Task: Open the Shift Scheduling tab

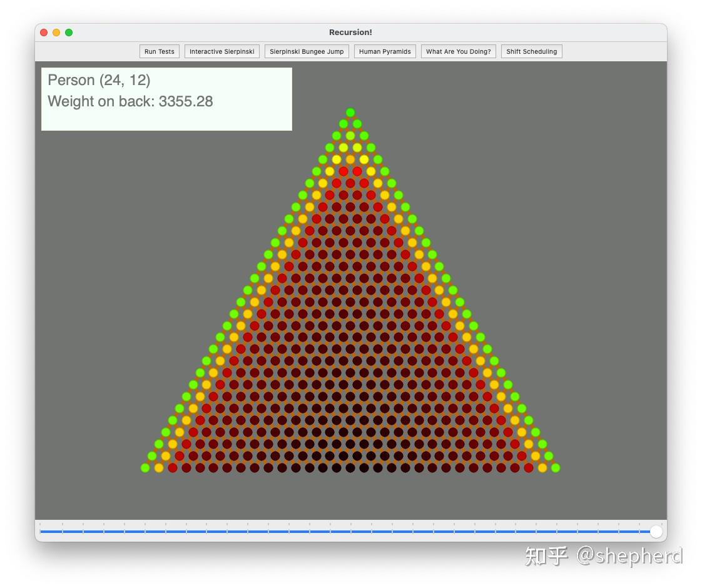Action: [x=531, y=51]
